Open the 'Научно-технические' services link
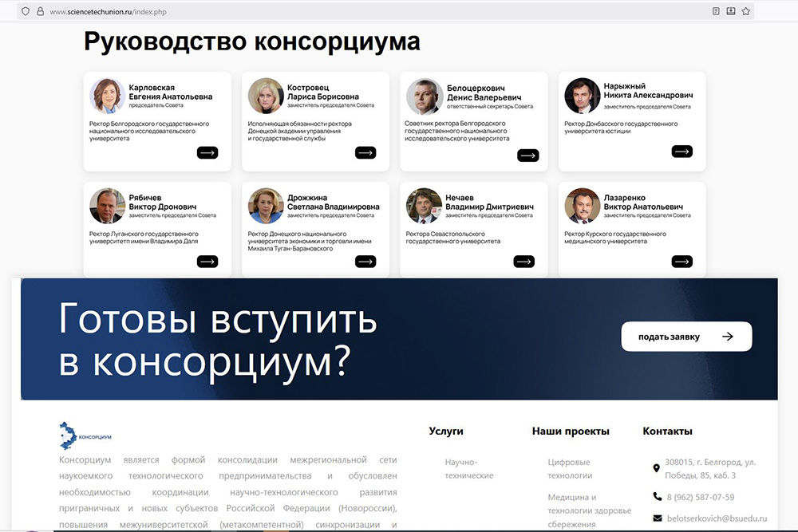Screen dimensions: 798x532 click(469, 468)
